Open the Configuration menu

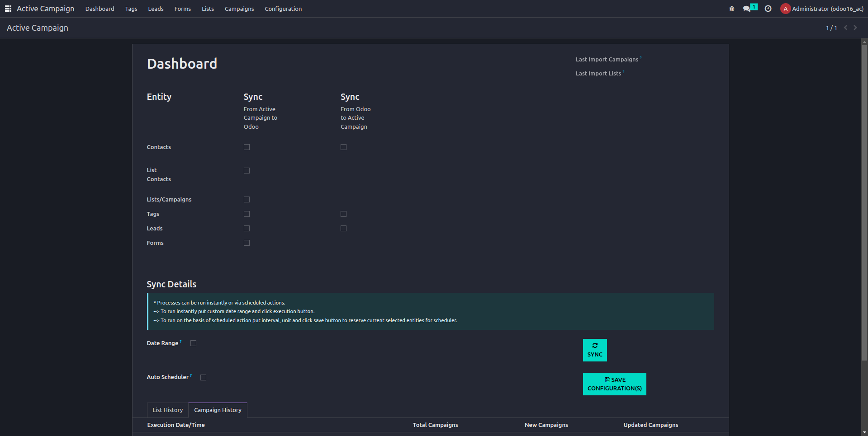click(x=283, y=9)
